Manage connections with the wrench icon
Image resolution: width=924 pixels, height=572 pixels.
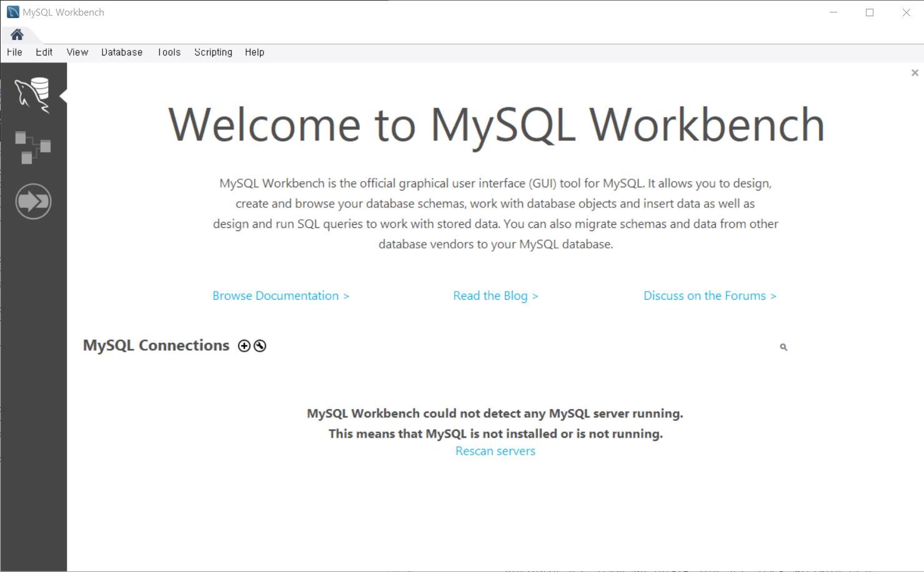coord(260,346)
